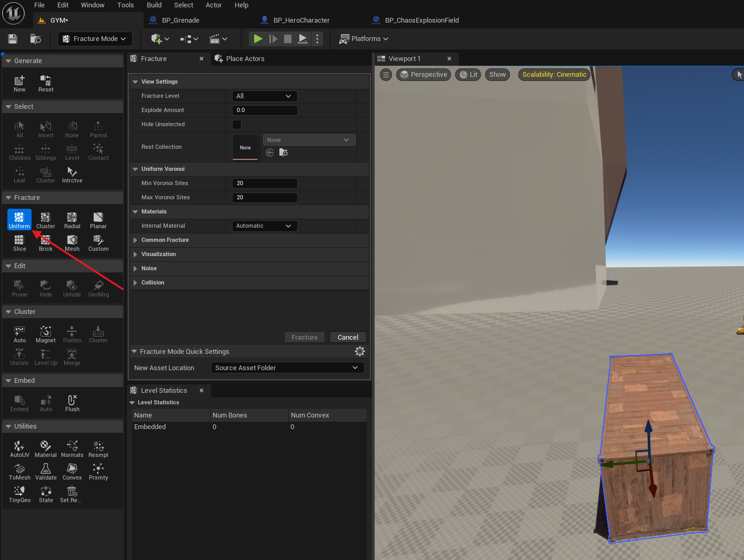Toggle Lit view mode in viewport

(468, 75)
